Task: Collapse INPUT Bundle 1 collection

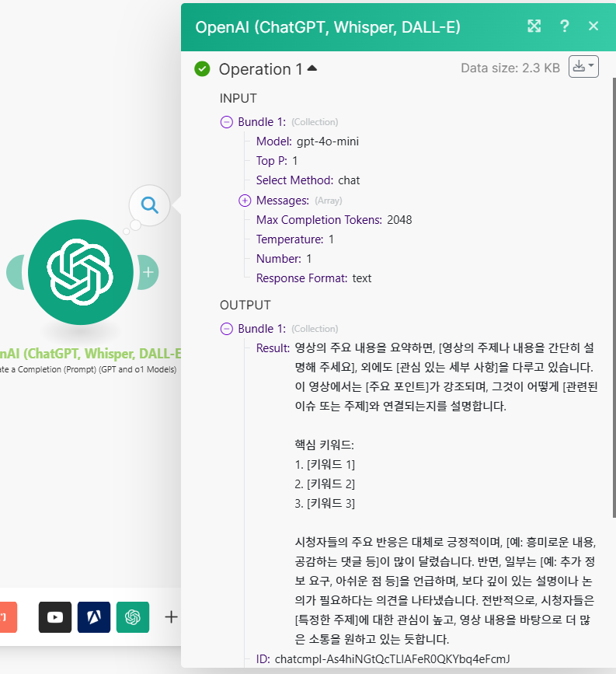Action: click(x=226, y=122)
